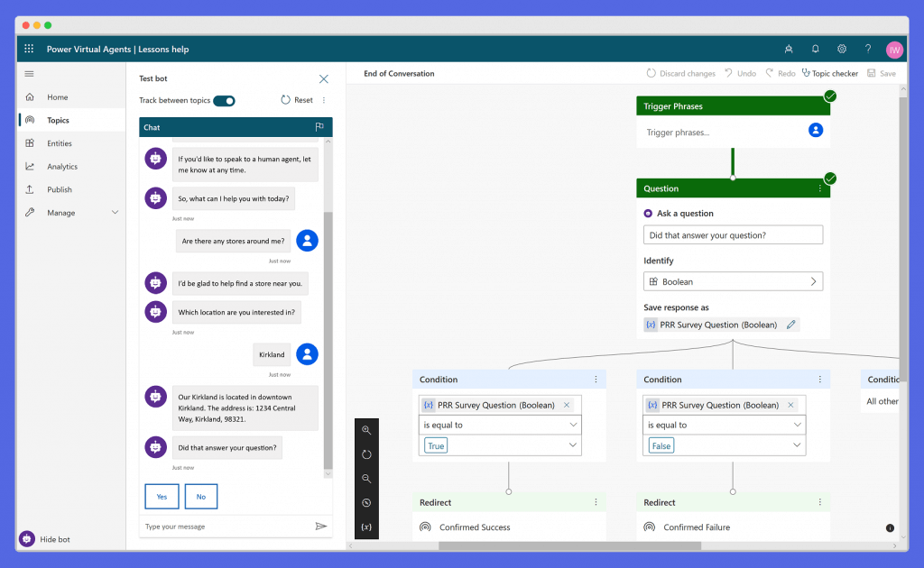The width and height of the screenshot is (924, 568).
Task: Click the 'End of Conversation' topic title
Action: pos(399,74)
